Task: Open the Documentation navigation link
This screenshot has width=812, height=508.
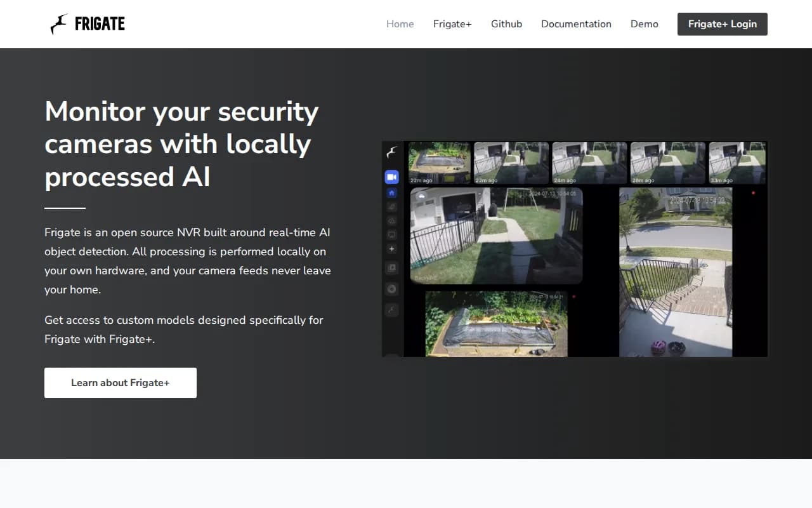Action: click(576, 24)
